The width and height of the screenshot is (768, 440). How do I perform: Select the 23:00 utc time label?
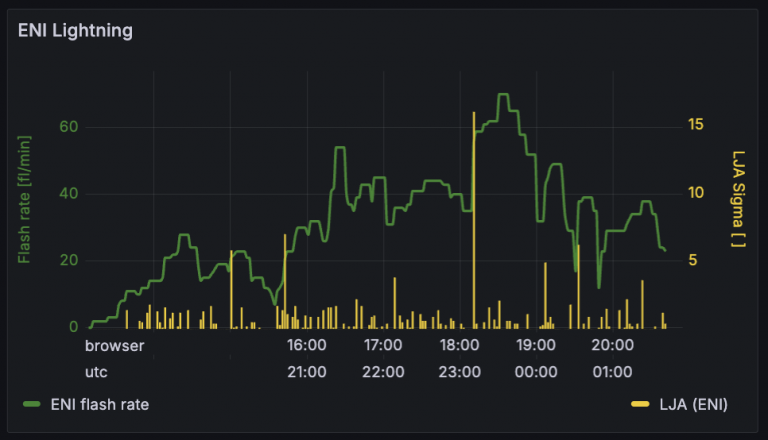tap(459, 372)
